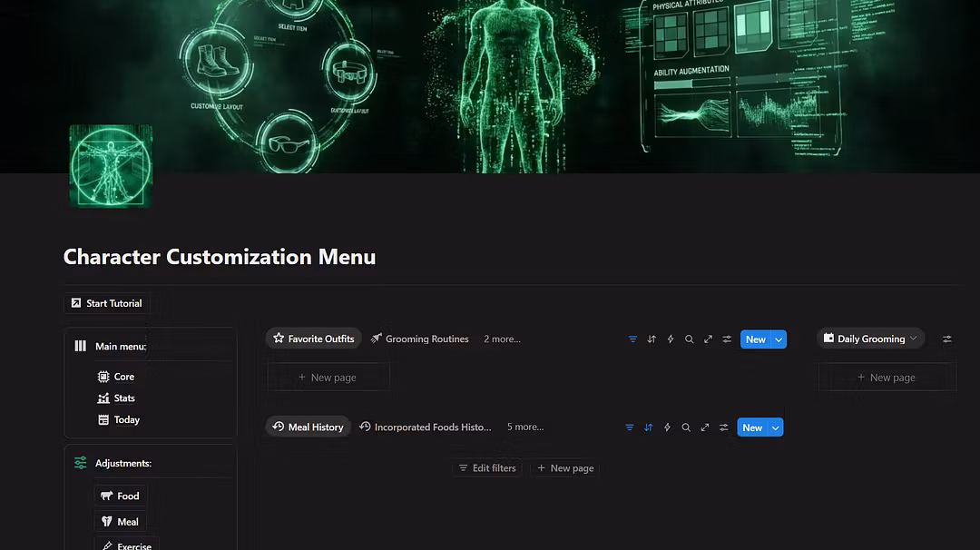
Task: Open the Stats page link
Action: (124, 398)
